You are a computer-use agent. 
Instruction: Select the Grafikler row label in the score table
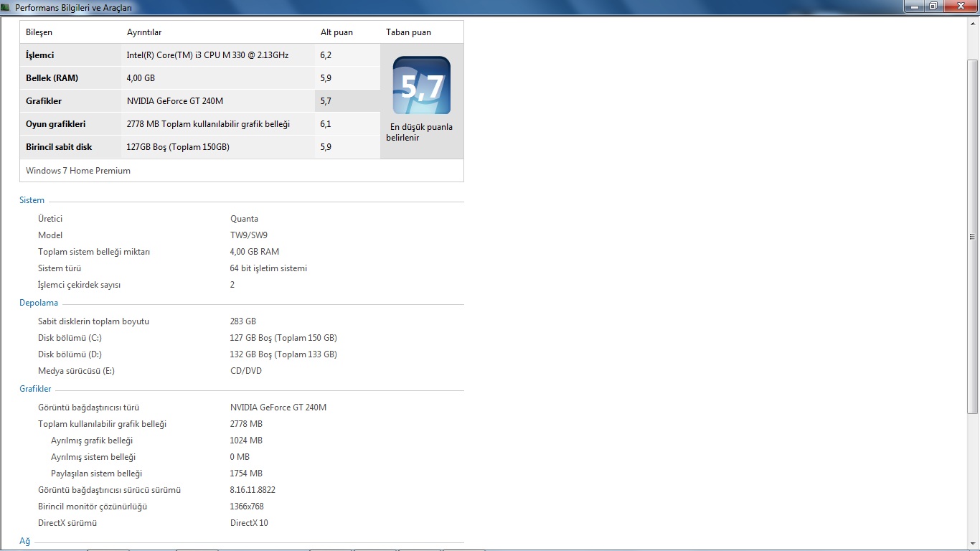[44, 101]
